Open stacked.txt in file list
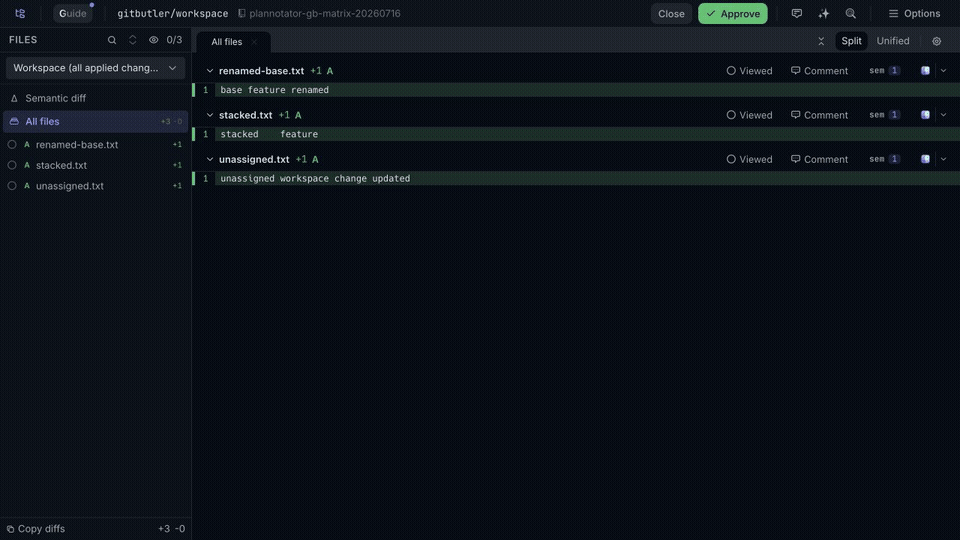The height and width of the screenshot is (540, 960). [61, 165]
